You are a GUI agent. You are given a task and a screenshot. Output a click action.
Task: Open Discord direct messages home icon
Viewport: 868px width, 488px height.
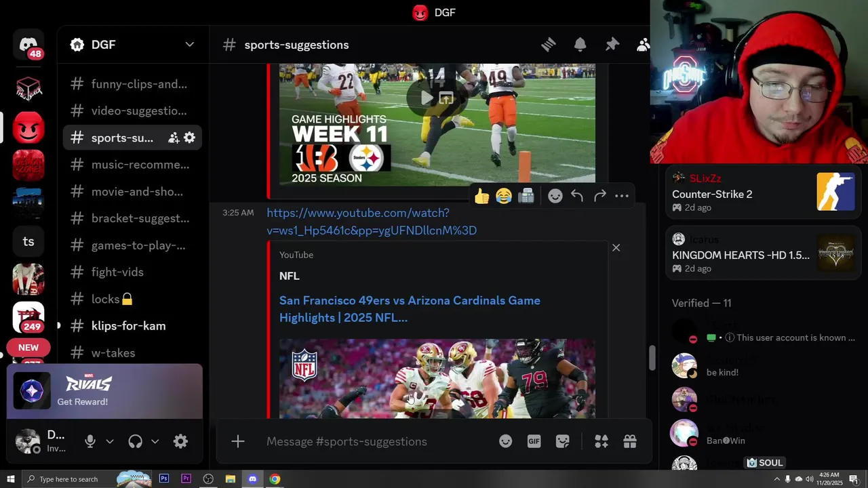click(28, 45)
